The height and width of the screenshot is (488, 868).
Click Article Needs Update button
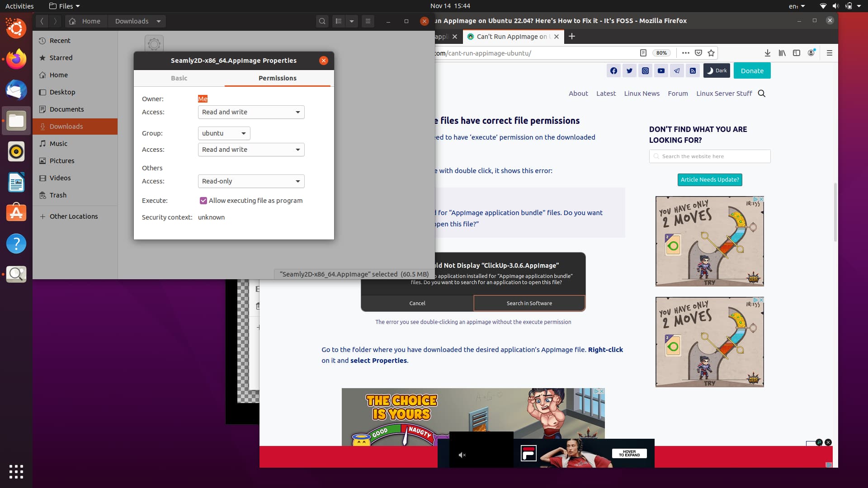click(x=710, y=179)
